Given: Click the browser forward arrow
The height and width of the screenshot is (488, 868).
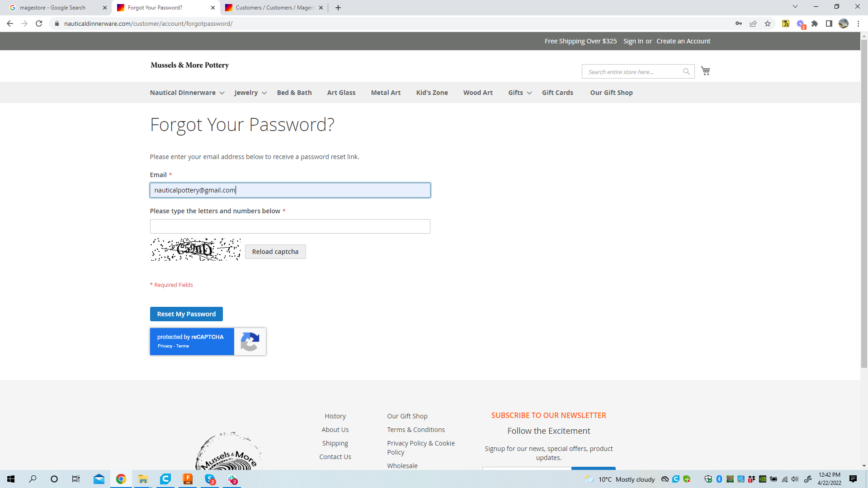Looking at the screenshot, I should point(24,23).
